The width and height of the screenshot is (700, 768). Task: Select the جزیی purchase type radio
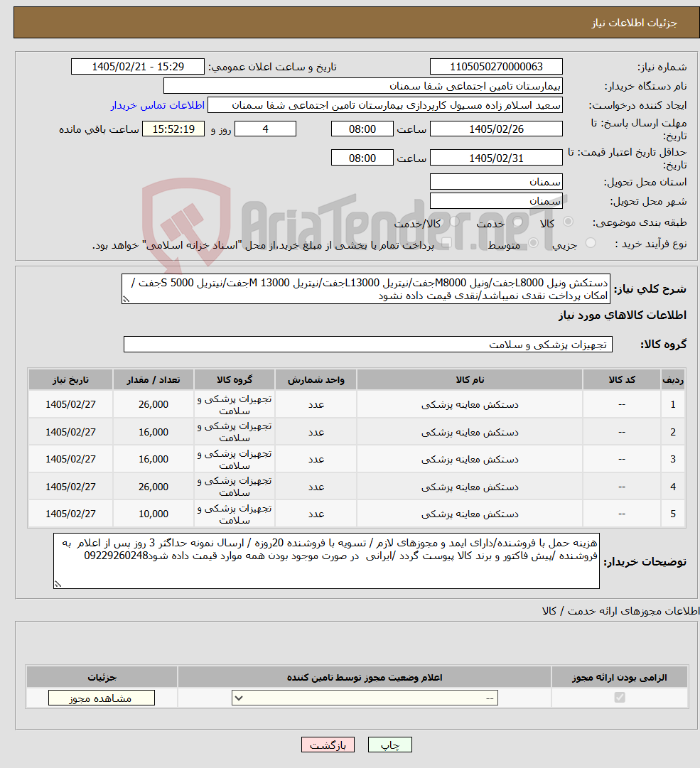tap(591, 243)
